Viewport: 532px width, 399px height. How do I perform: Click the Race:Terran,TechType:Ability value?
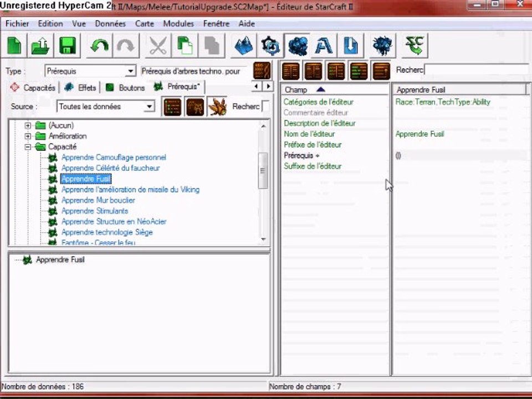click(443, 102)
